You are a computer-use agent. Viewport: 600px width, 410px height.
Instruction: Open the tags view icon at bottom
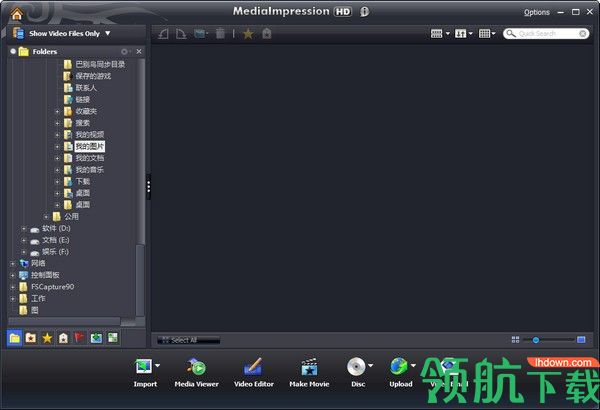tap(63, 338)
